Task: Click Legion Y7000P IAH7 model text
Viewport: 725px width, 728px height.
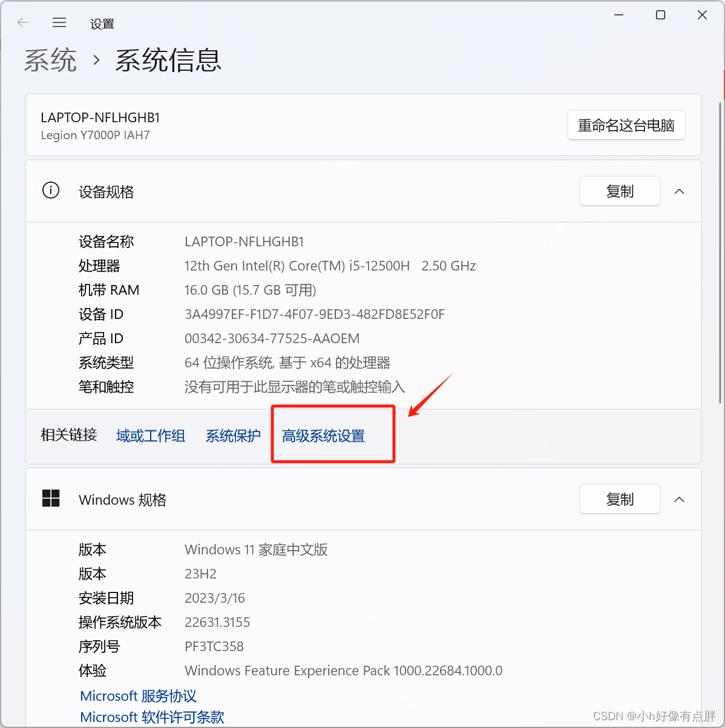Action: [x=95, y=135]
